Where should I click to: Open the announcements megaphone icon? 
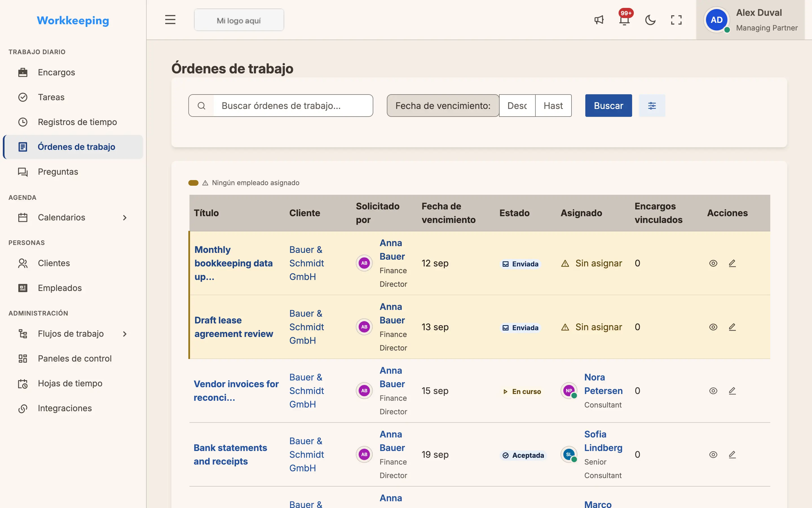(x=599, y=20)
